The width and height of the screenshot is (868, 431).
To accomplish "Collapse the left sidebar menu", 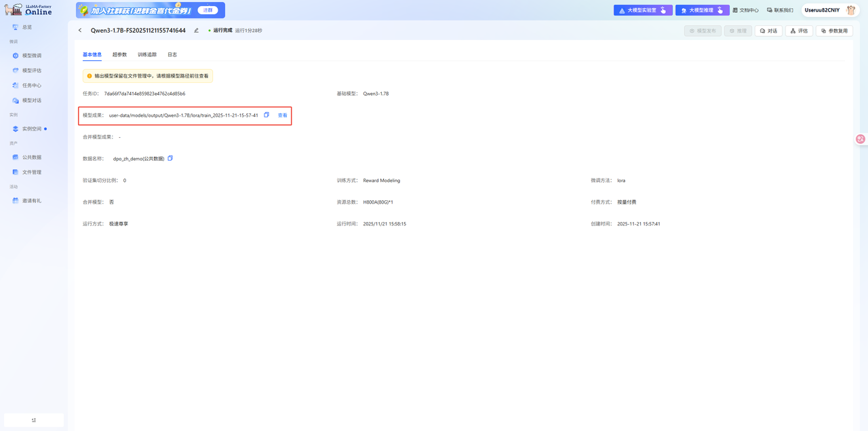I will click(34, 420).
